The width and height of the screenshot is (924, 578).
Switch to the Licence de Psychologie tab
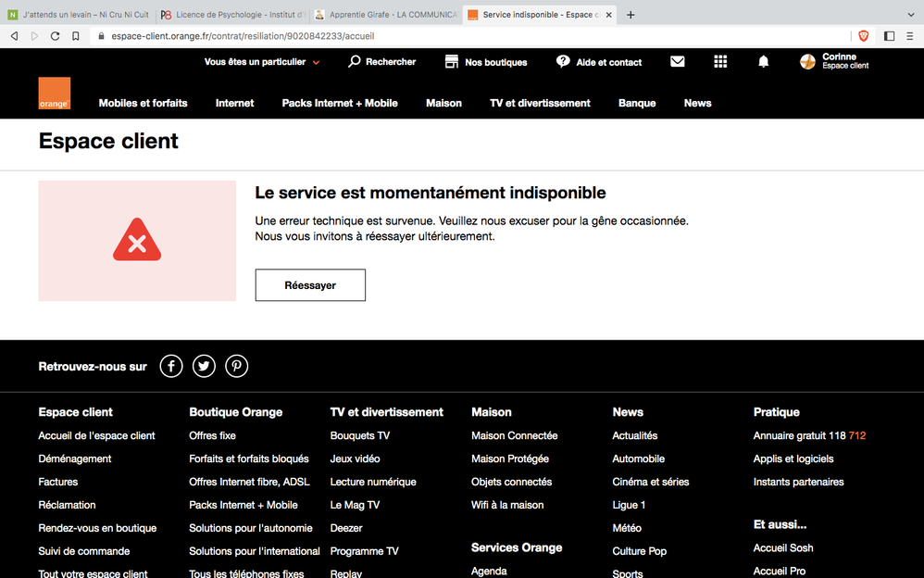click(x=232, y=15)
